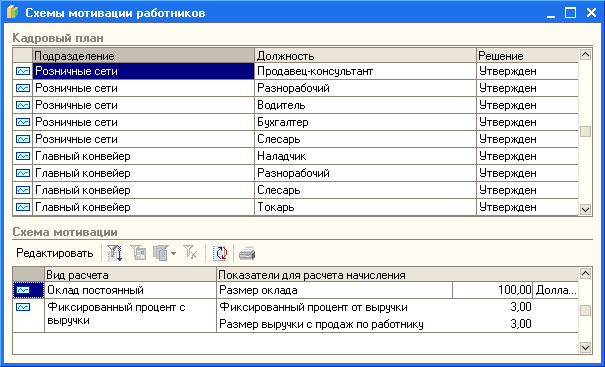Select Разнорабочий in Розничные сети
The image size is (605, 367).
coord(365,88)
